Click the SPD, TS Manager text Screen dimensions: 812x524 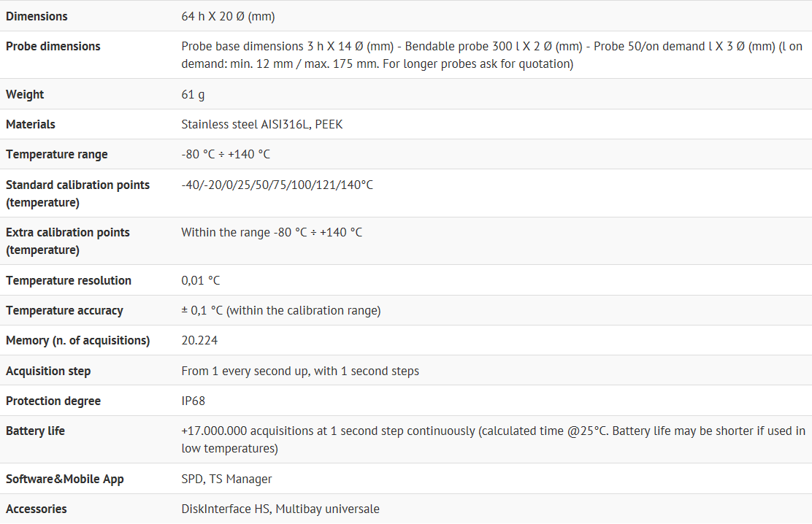(226, 479)
